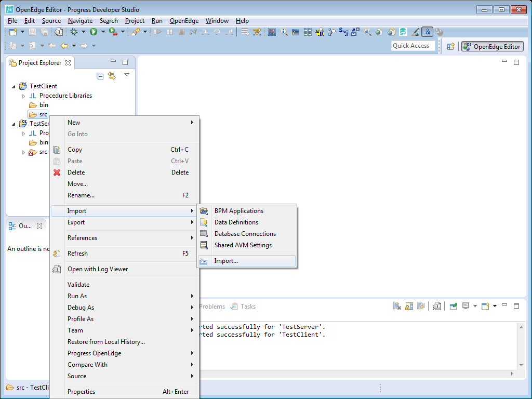The width and height of the screenshot is (532, 399).
Task: Choose BPM Applications in Import submenu
Action: [x=247, y=211]
